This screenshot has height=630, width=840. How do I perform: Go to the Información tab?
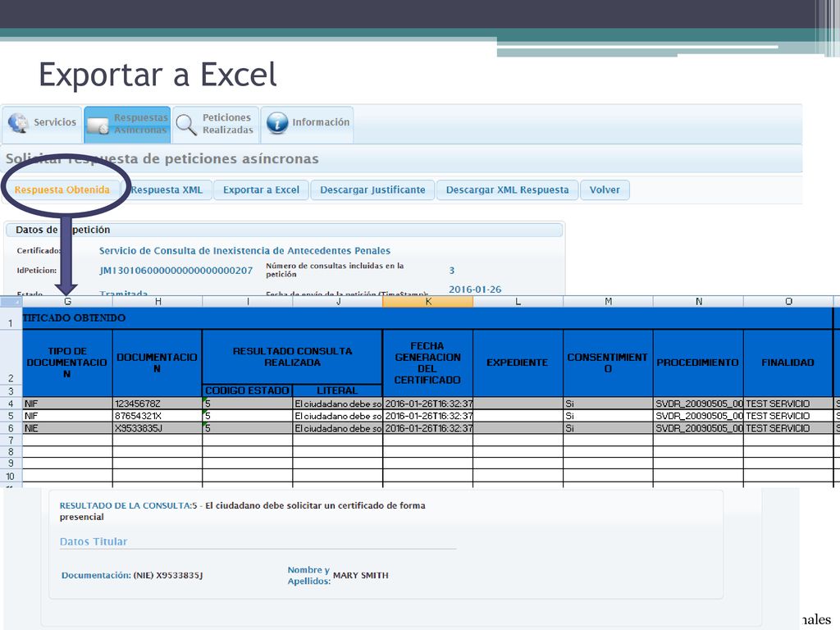tap(307, 125)
